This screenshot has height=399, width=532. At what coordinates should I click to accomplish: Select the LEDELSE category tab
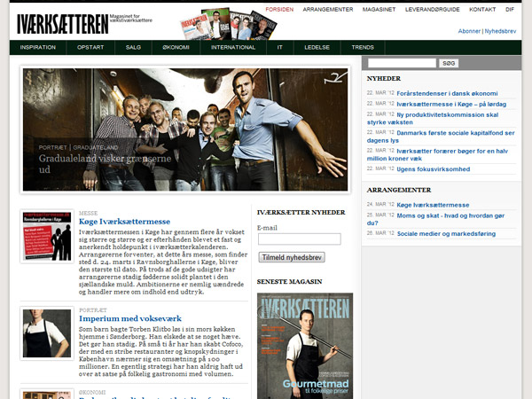[x=317, y=47]
